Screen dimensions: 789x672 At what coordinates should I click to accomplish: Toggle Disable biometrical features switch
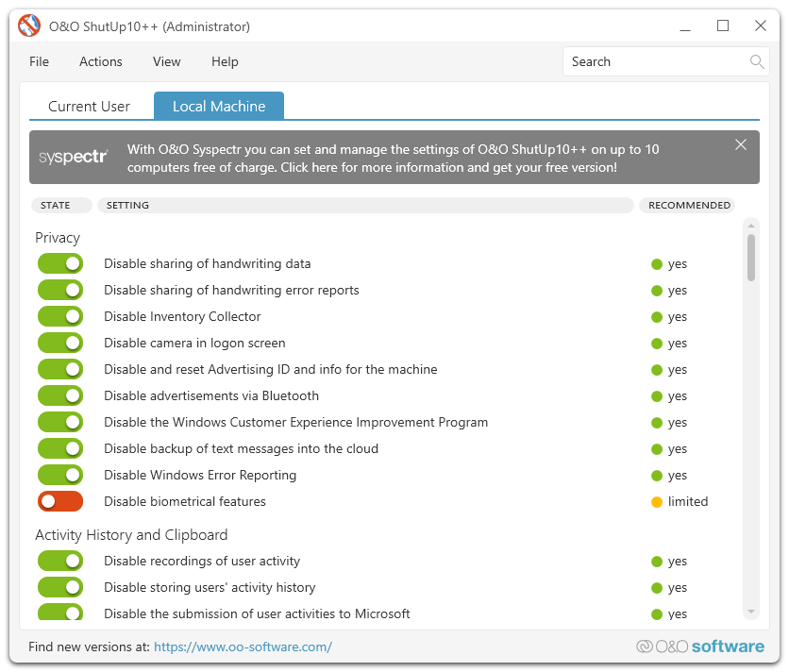pyautogui.click(x=60, y=502)
